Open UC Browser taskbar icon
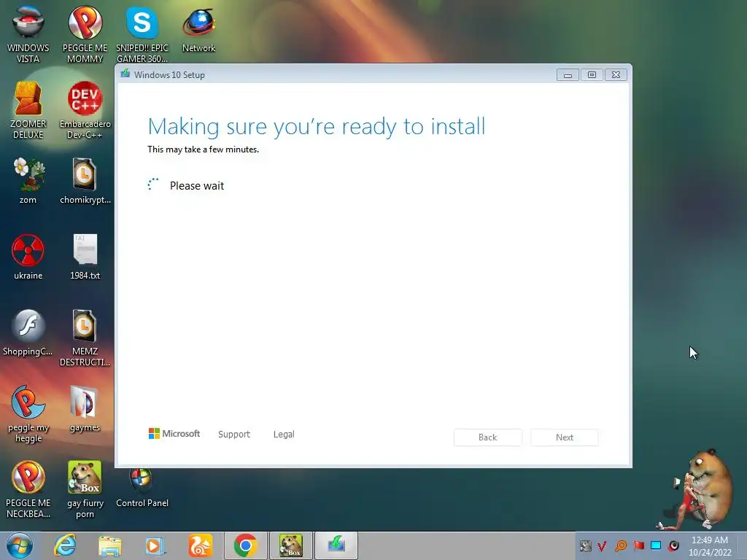The image size is (747, 560). (x=200, y=545)
